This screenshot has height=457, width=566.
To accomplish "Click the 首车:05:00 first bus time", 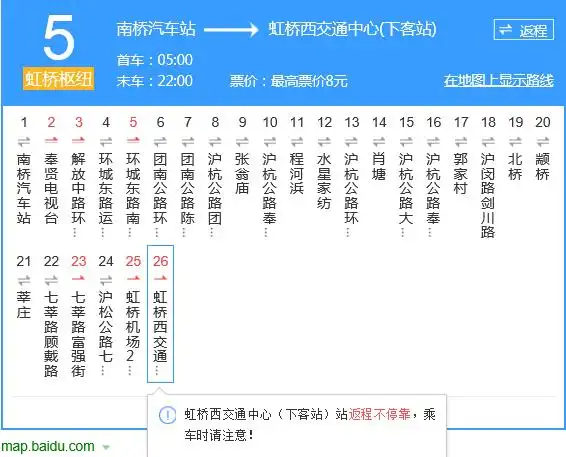I will tap(154, 60).
